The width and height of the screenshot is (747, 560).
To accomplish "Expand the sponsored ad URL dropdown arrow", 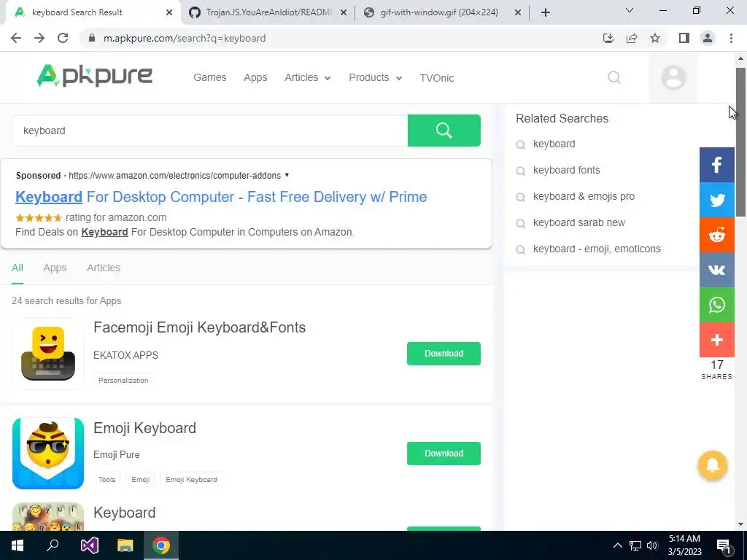I will coord(287,175).
